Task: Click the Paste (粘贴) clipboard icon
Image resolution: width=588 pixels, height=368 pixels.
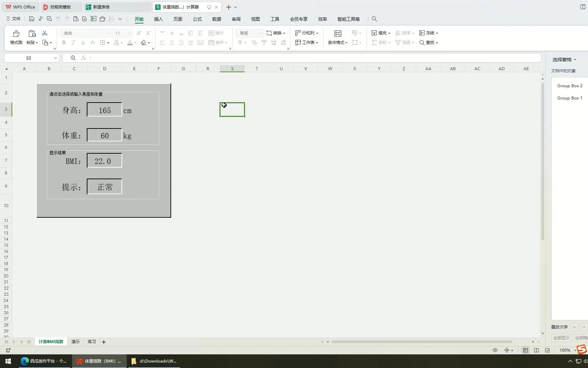Action: pos(32,33)
